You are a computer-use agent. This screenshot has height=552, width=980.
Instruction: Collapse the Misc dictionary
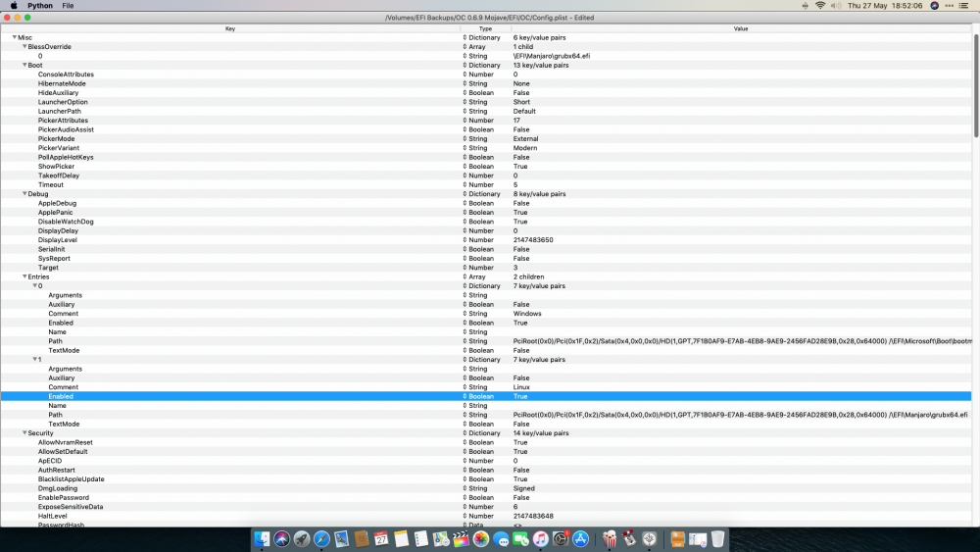15,37
